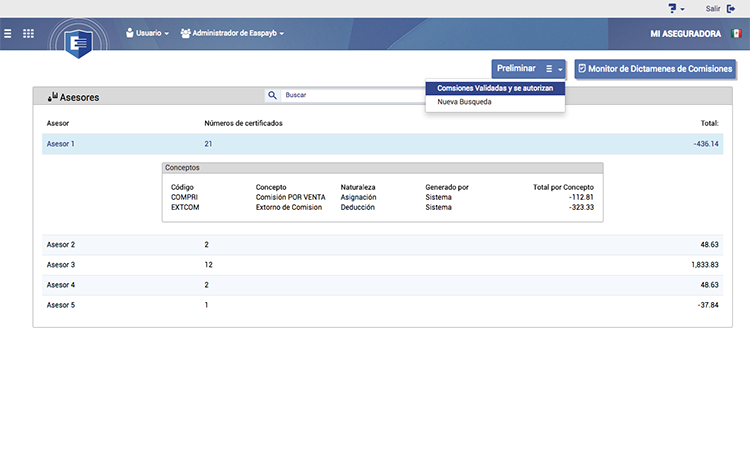Select Nueva Busqueda menu entry
750x461 pixels.
click(x=495, y=102)
